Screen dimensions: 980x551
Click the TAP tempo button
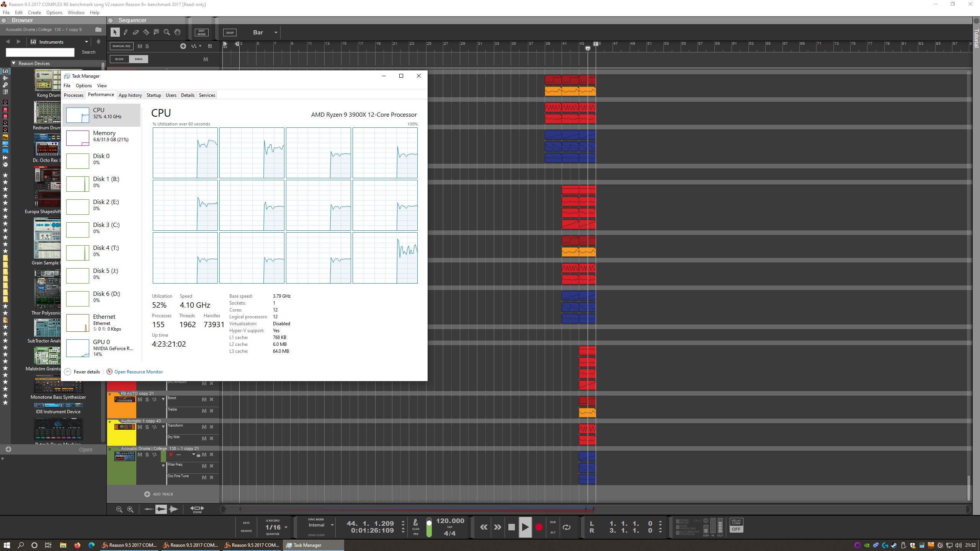click(x=450, y=527)
